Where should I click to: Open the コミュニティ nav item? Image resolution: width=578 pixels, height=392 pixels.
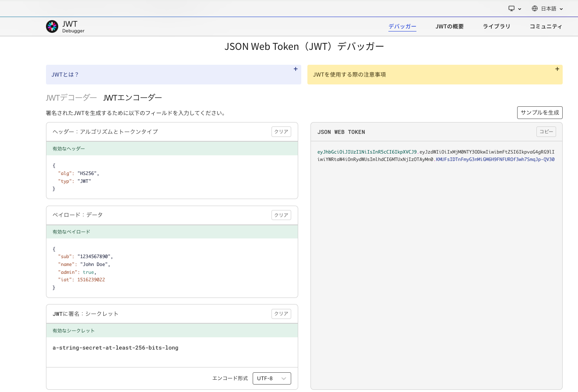click(x=546, y=27)
